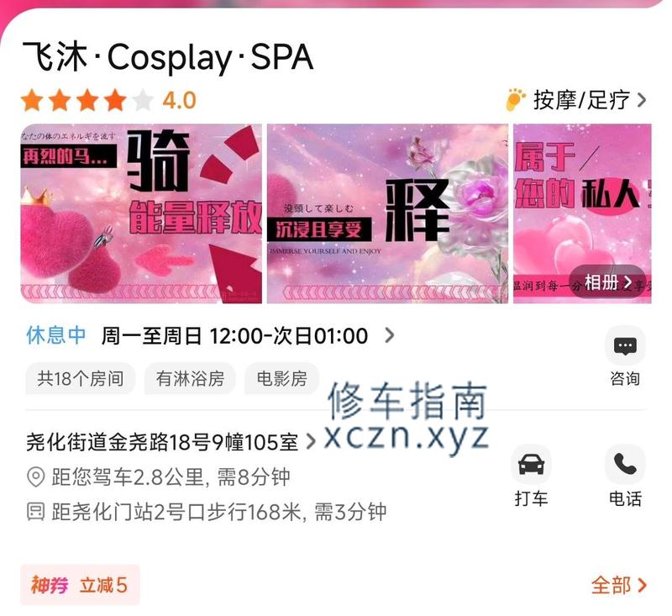
Task: Tap the orange star rating row
Action: (87, 100)
